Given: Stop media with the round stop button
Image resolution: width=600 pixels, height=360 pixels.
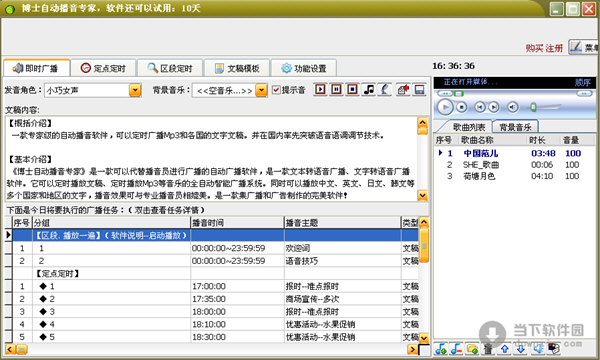Looking at the screenshot, I should coord(462,107).
